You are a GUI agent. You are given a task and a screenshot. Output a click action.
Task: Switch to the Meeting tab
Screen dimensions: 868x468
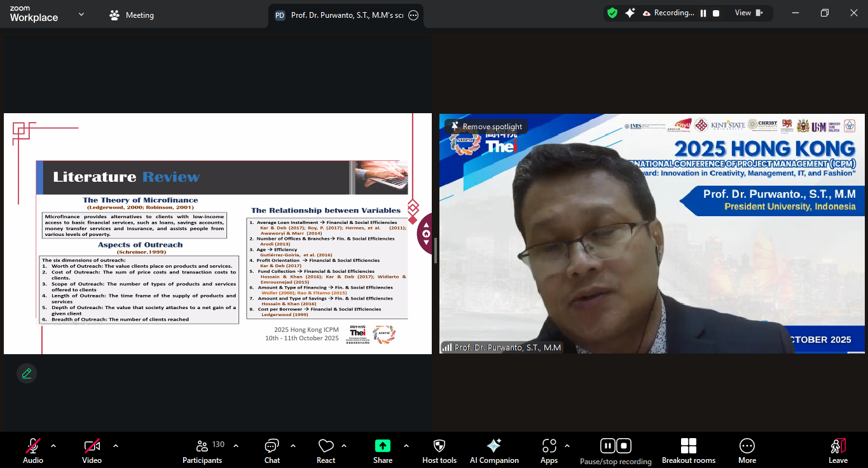coord(132,15)
